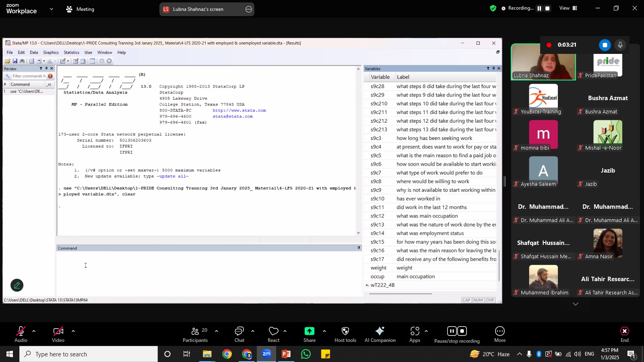Click the Clear --more-- condition icon
Image resolution: width=644 pixels, height=362 pixels.
(101, 61)
